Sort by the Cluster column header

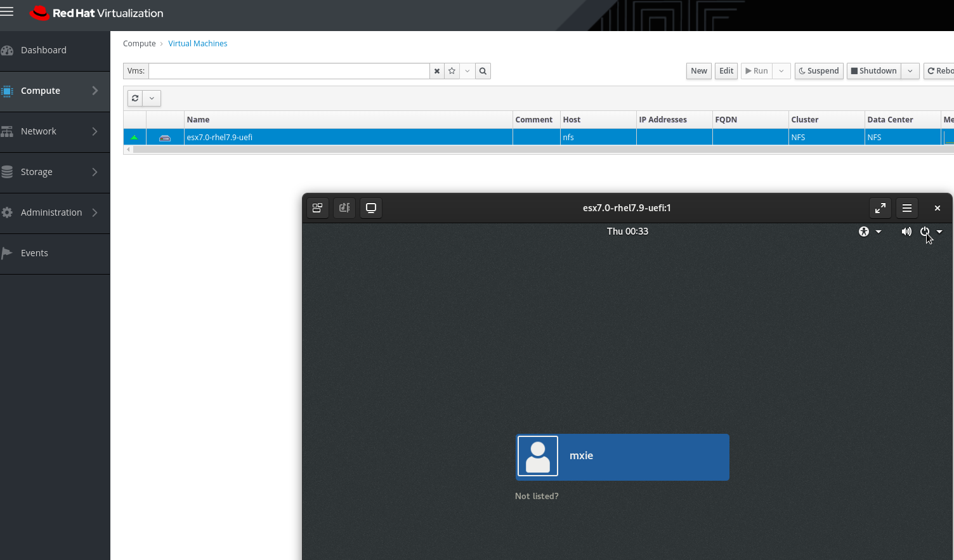pyautogui.click(x=827, y=120)
